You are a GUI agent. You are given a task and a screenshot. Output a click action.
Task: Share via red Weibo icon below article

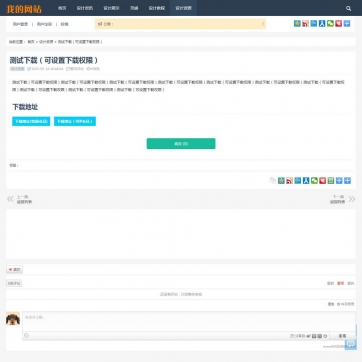(290, 181)
